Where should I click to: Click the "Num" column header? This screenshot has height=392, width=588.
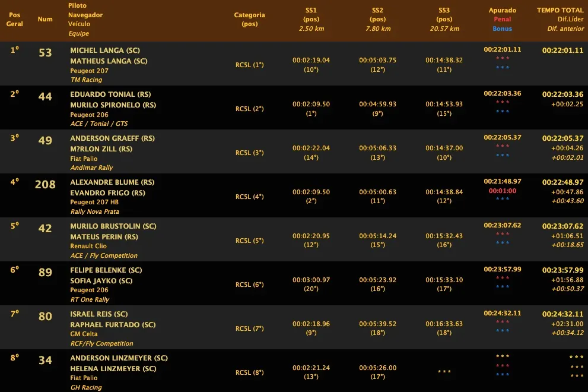pyautogui.click(x=45, y=19)
